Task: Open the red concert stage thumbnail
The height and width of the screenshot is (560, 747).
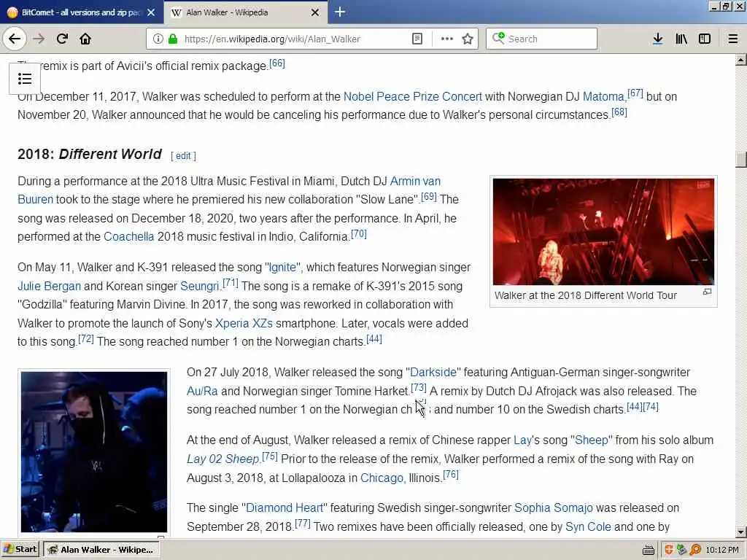Action: coord(603,232)
